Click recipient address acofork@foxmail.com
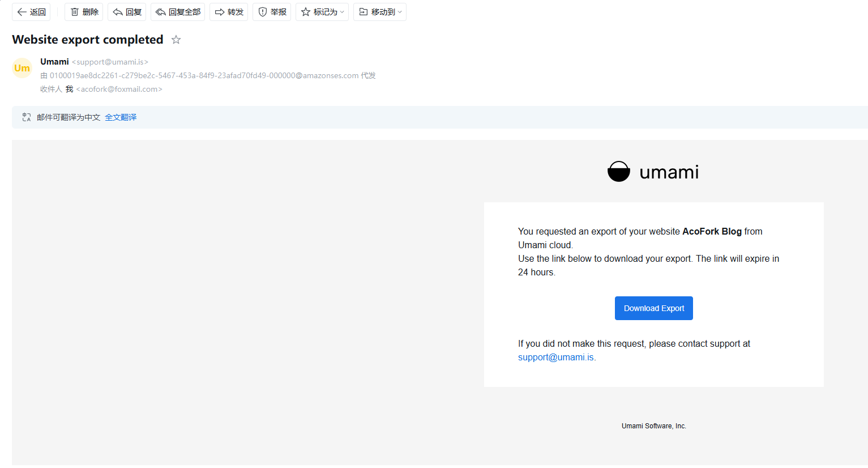The width and height of the screenshot is (868, 468). click(119, 89)
